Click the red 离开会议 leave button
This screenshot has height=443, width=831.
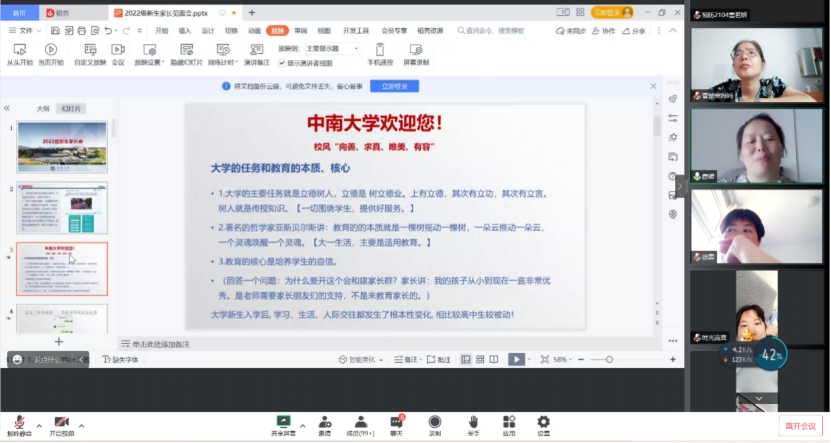tap(800, 425)
